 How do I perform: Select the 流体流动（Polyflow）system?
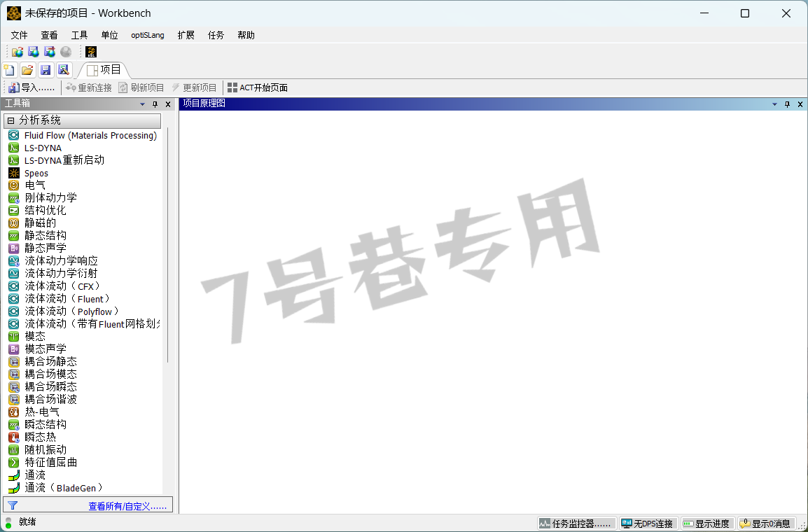[64, 311]
